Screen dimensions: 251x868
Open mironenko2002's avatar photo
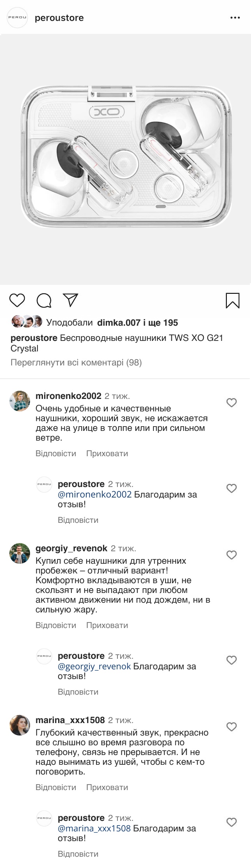(20, 401)
